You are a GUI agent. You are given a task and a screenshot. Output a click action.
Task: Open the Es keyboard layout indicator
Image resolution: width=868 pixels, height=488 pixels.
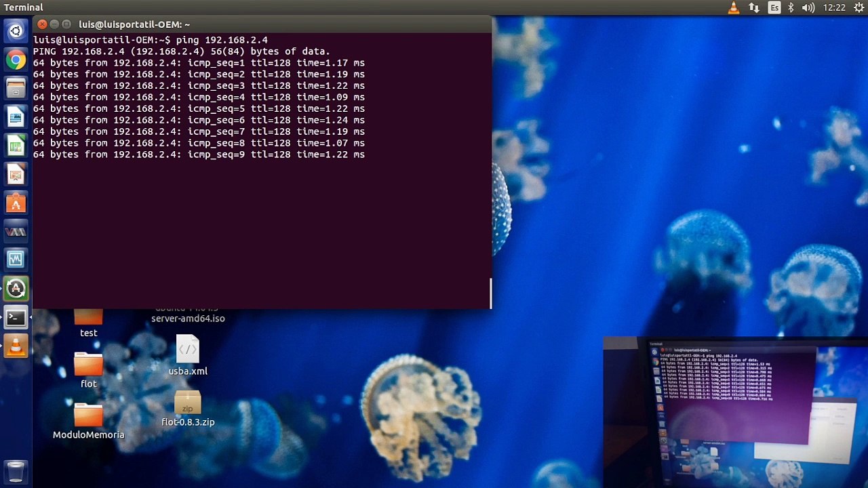[774, 7]
